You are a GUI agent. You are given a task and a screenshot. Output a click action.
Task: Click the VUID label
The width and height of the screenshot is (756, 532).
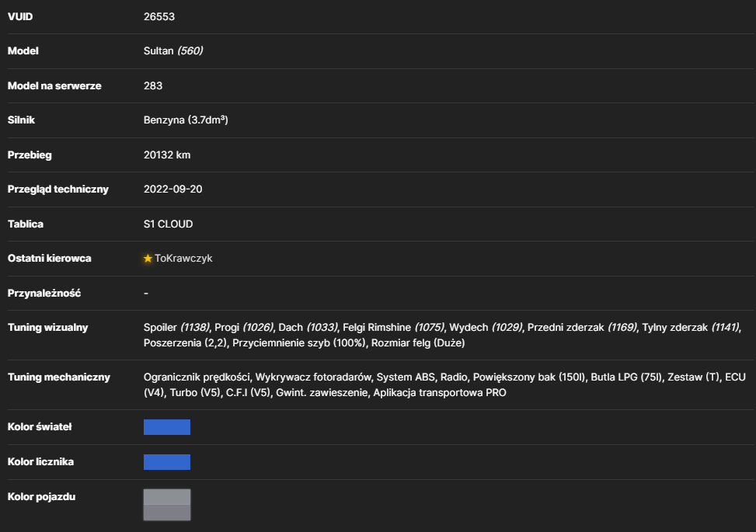pos(20,16)
